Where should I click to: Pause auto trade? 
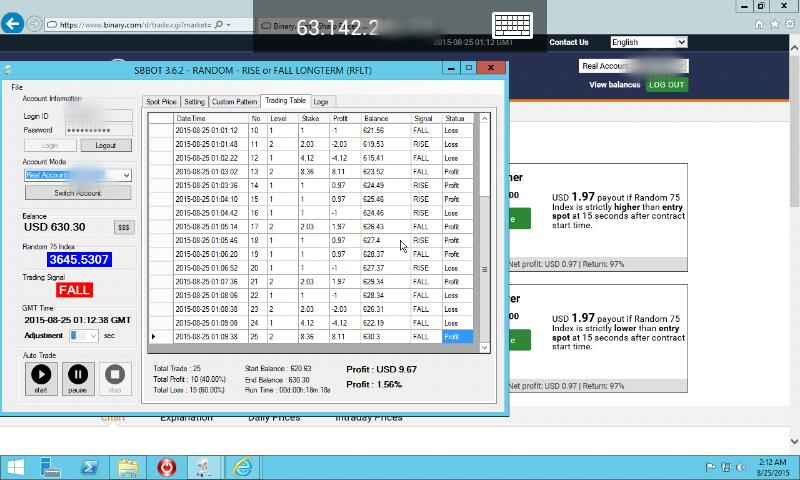(x=78, y=378)
